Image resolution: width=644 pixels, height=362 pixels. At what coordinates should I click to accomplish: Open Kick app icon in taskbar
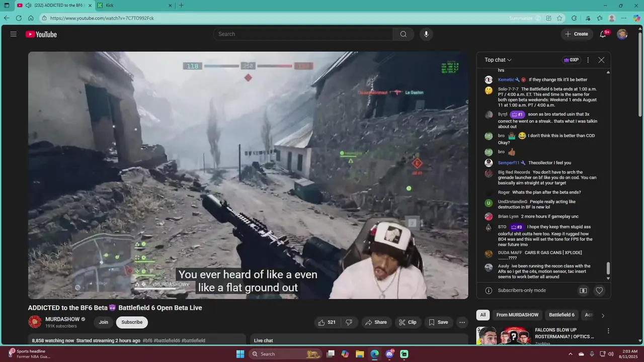(x=404, y=354)
